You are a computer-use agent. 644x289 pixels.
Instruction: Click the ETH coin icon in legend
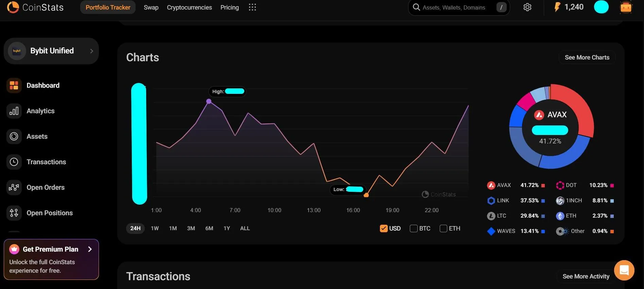[560, 216]
